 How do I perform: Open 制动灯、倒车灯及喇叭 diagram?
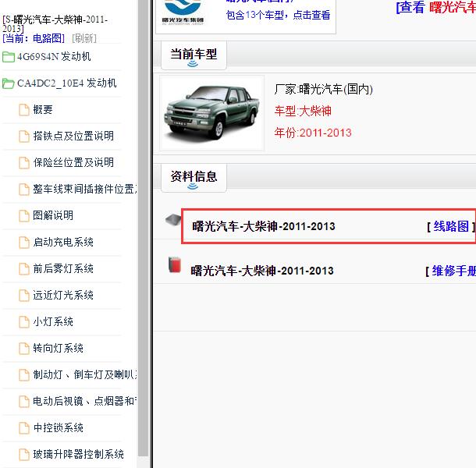point(85,374)
